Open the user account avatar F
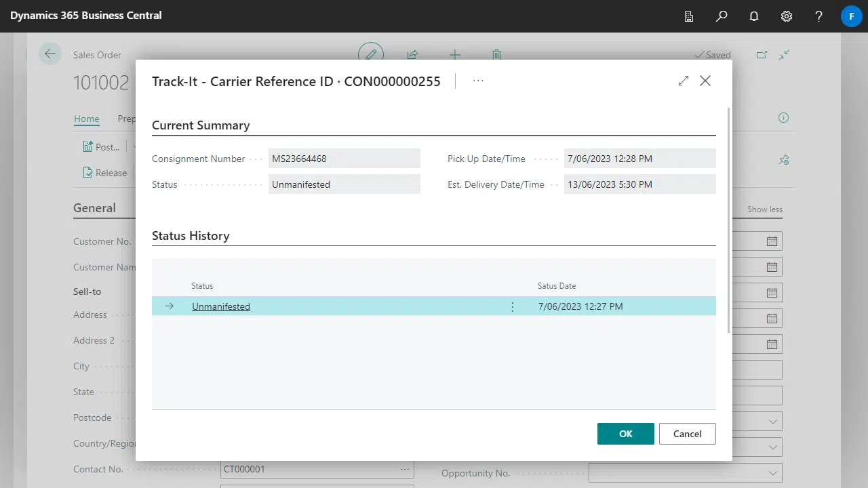 [x=851, y=16]
